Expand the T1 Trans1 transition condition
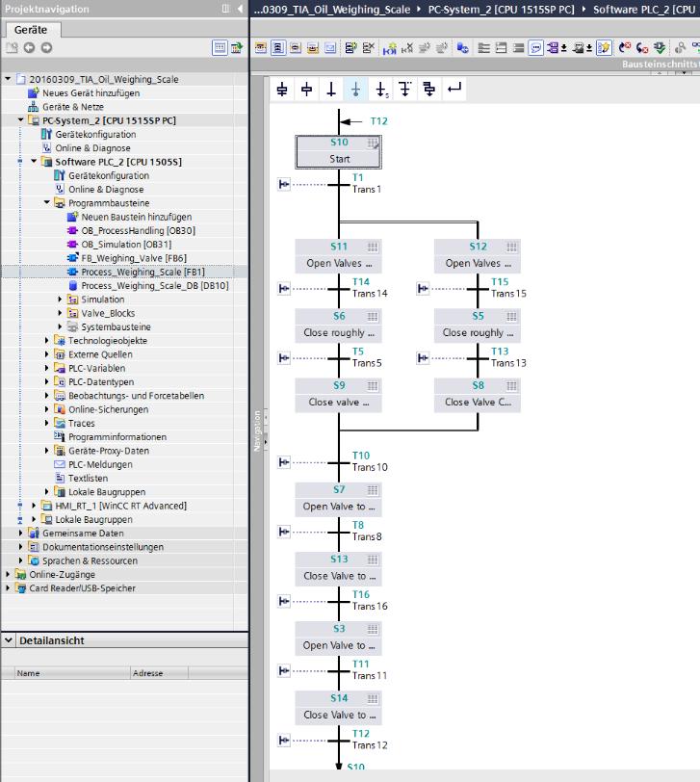 tap(284, 185)
